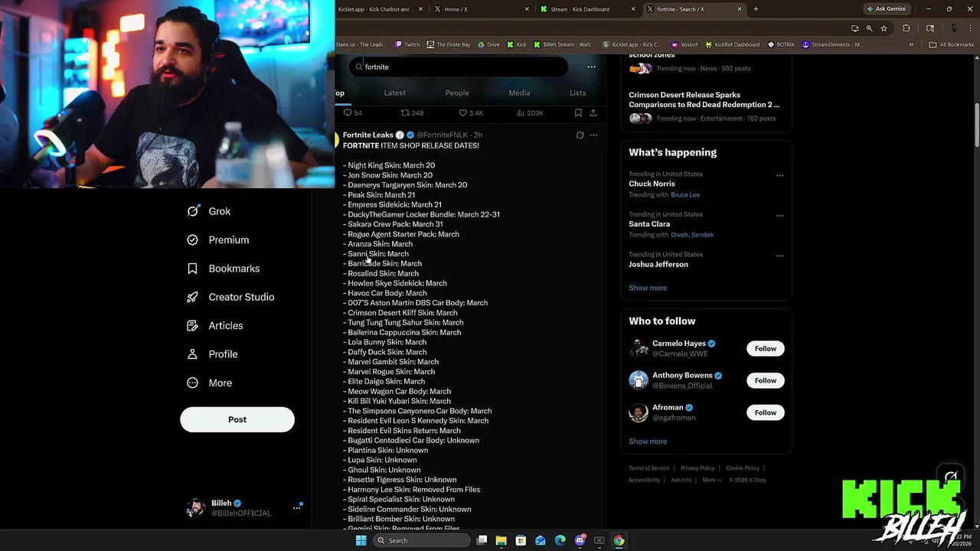Open the Fortnite Leaks profile name
Image resolution: width=980 pixels, height=551 pixels.
point(367,135)
